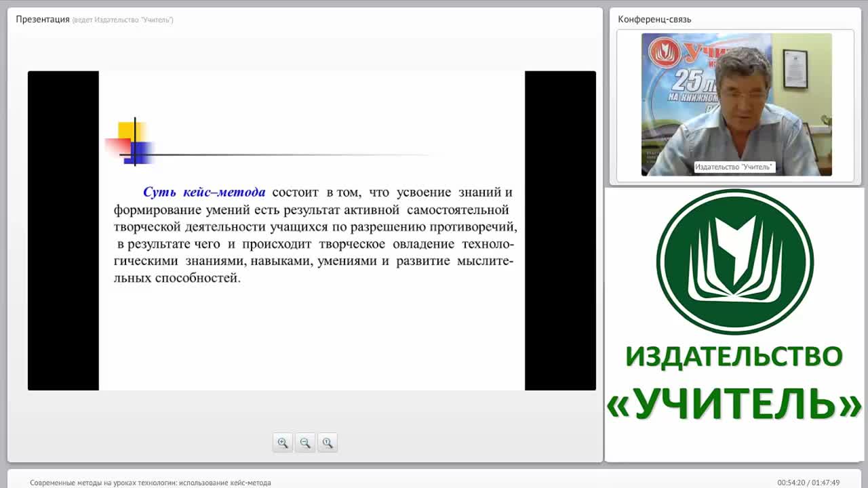This screenshot has height=488, width=868.
Task: Click the Издательство "Учитель" green logo
Action: [734, 262]
